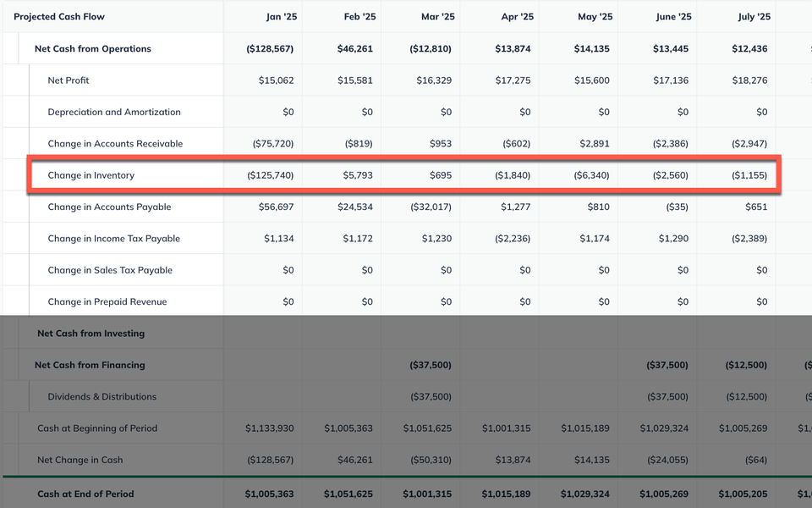Select the Jan '25 Change in Inventory value
The height and width of the screenshot is (508, 812).
(271, 175)
